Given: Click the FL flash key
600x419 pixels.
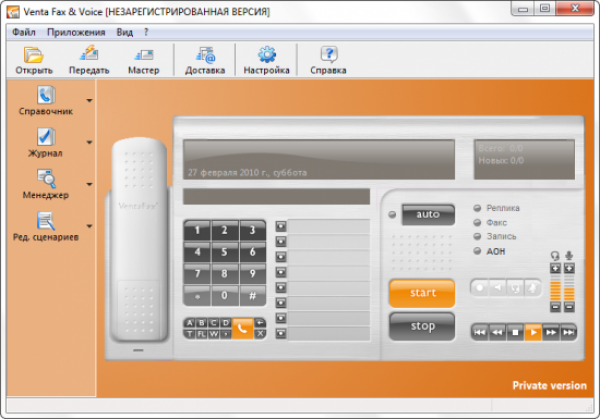Looking at the screenshot, I should [x=202, y=334].
